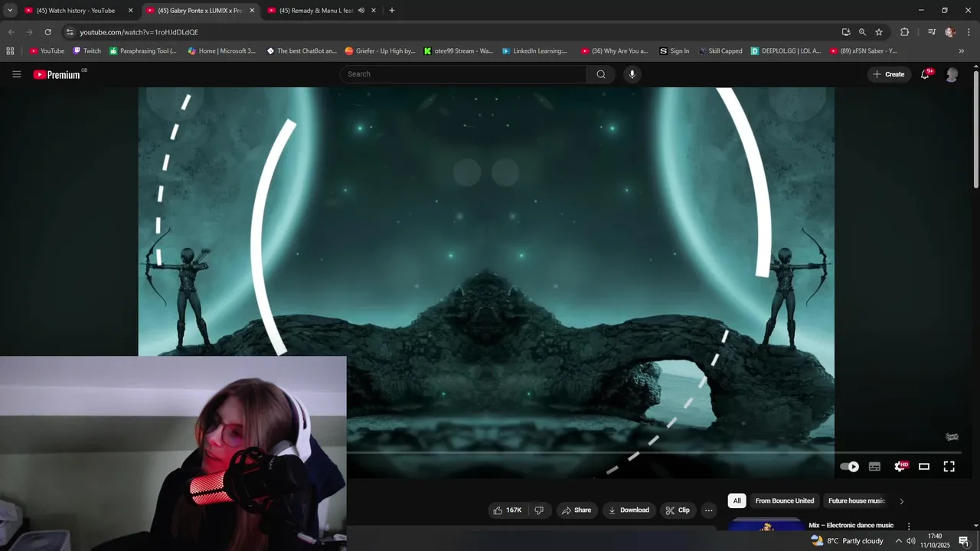
Task: Open the Paraphrasing Tool bookmark
Action: 143,51
